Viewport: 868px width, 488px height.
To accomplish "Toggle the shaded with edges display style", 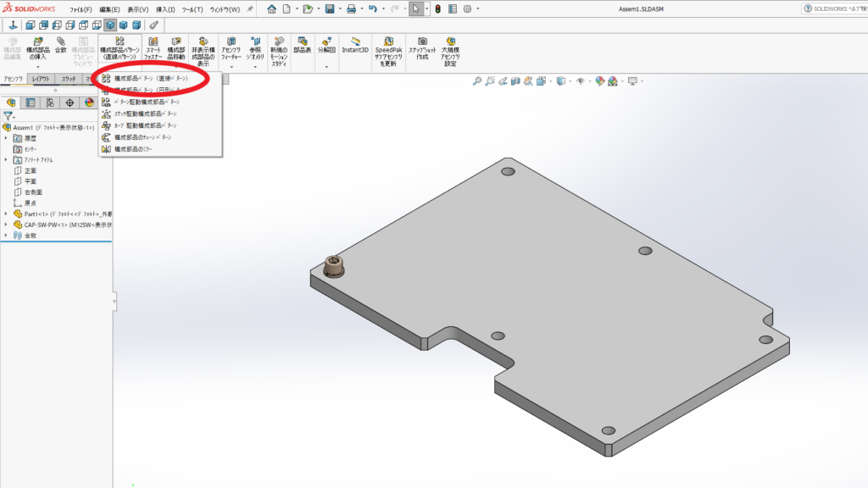I will (110, 25).
